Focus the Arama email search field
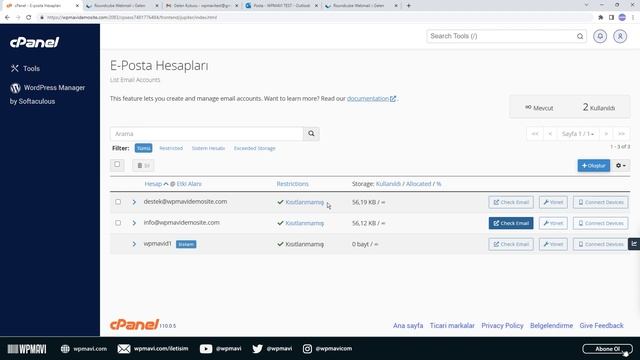The image size is (640, 360). click(x=207, y=133)
